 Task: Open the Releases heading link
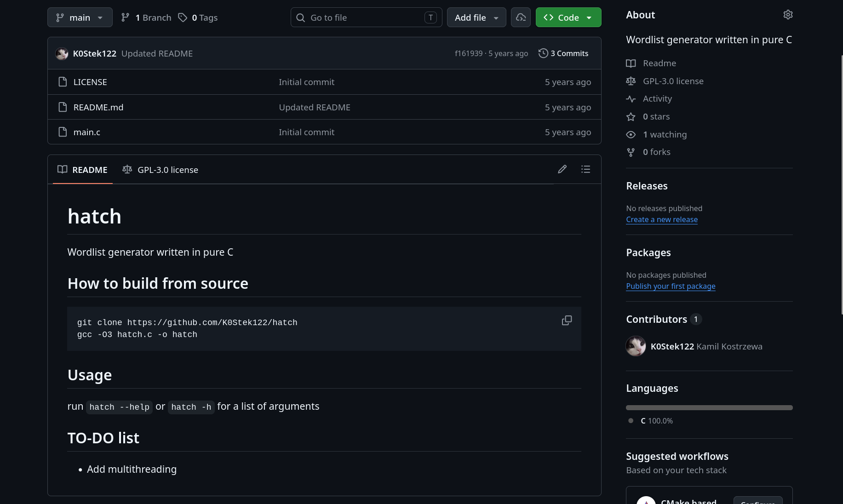click(647, 186)
